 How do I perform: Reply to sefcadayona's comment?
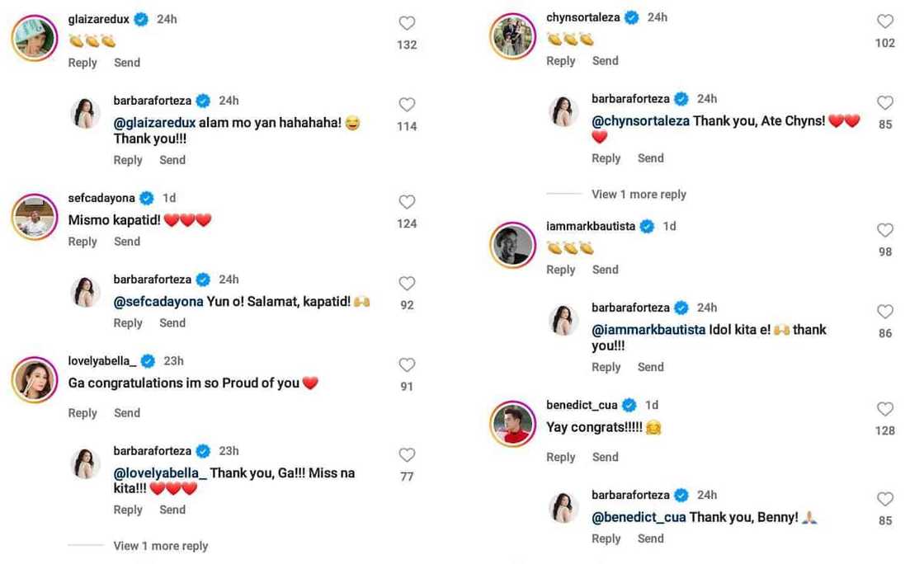click(82, 242)
